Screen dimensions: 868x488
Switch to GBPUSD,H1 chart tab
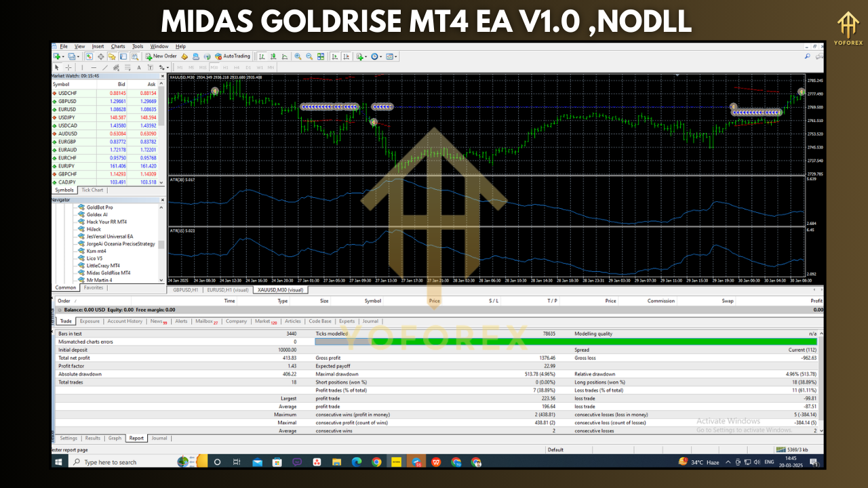point(185,289)
